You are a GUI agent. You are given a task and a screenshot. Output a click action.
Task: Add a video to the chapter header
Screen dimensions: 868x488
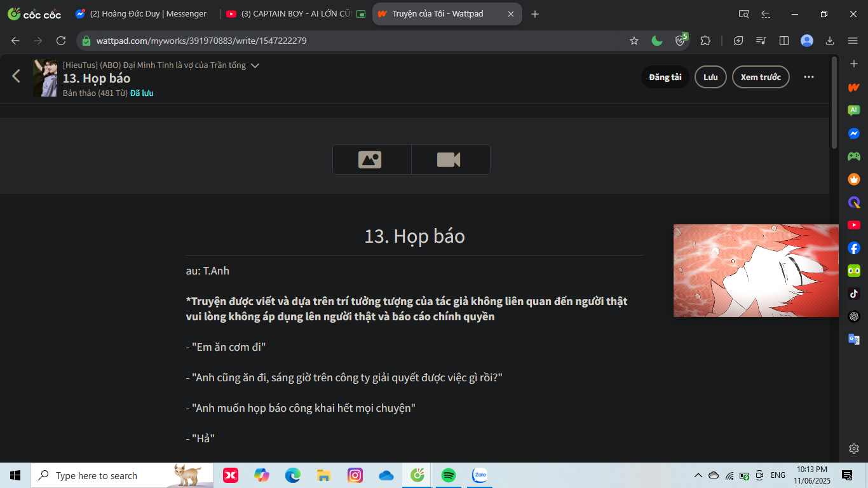point(450,159)
